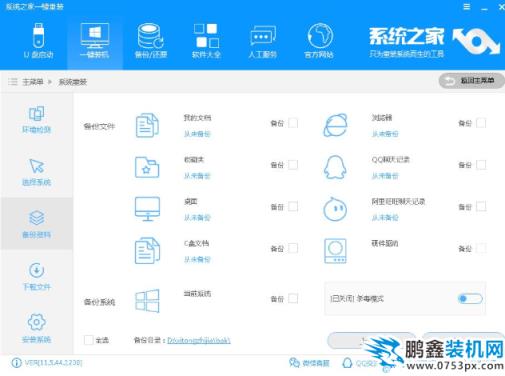Click the 系统之家 logo banner
Screen dimensions: 505x376
[x=434, y=42]
